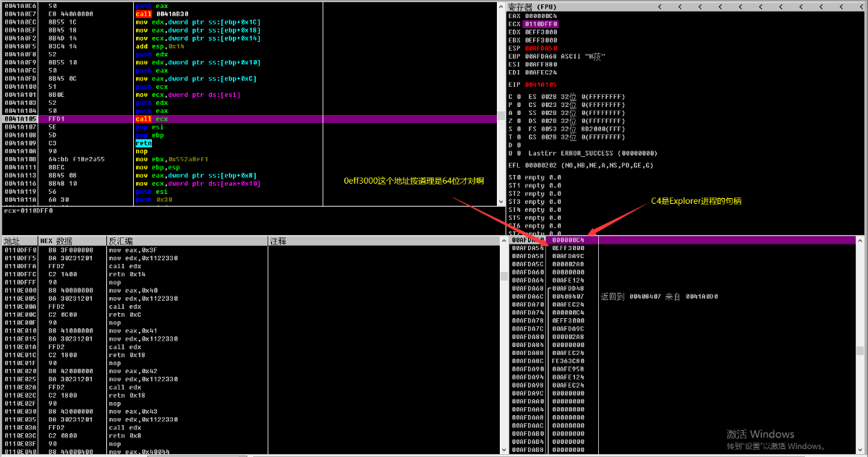This screenshot has height=457, width=868.
Task: Select the ST0 empty 0.0 FPU register
Action: (x=535, y=177)
